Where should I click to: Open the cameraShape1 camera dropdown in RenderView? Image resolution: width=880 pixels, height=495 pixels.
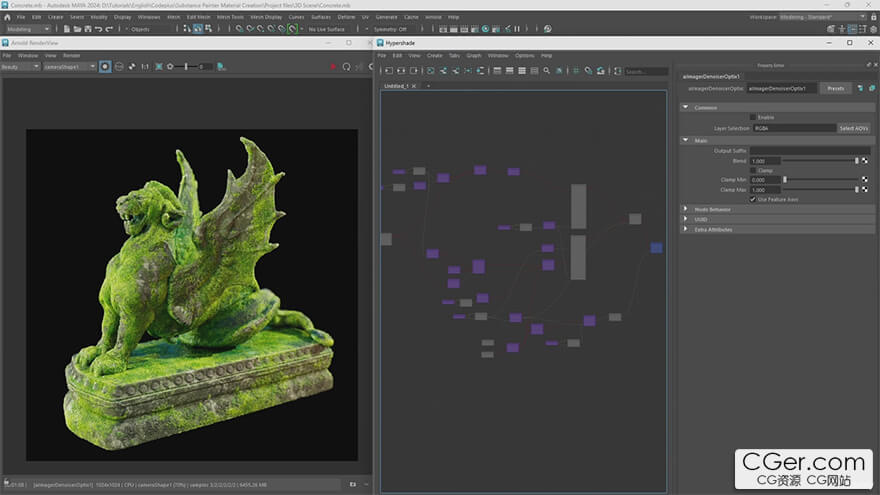[x=70, y=67]
